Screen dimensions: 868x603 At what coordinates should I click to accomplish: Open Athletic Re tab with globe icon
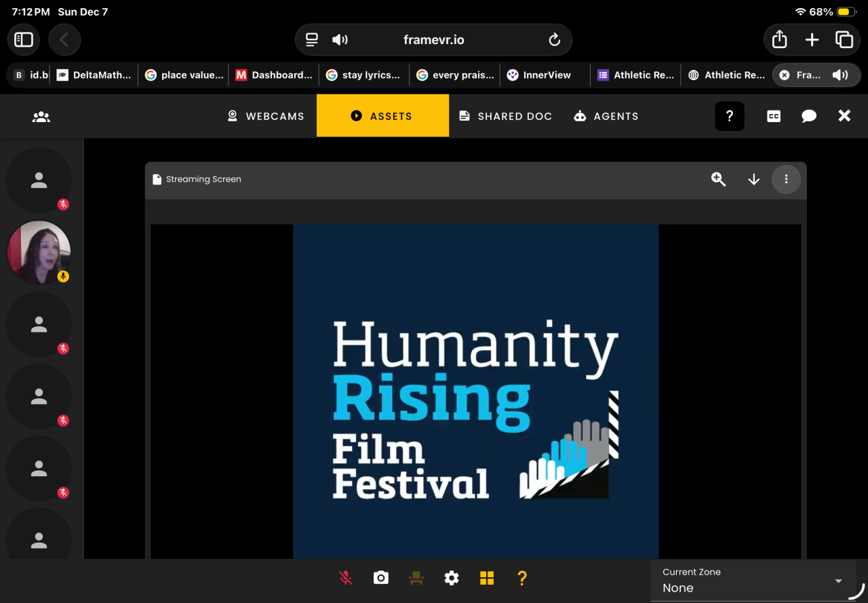click(727, 75)
